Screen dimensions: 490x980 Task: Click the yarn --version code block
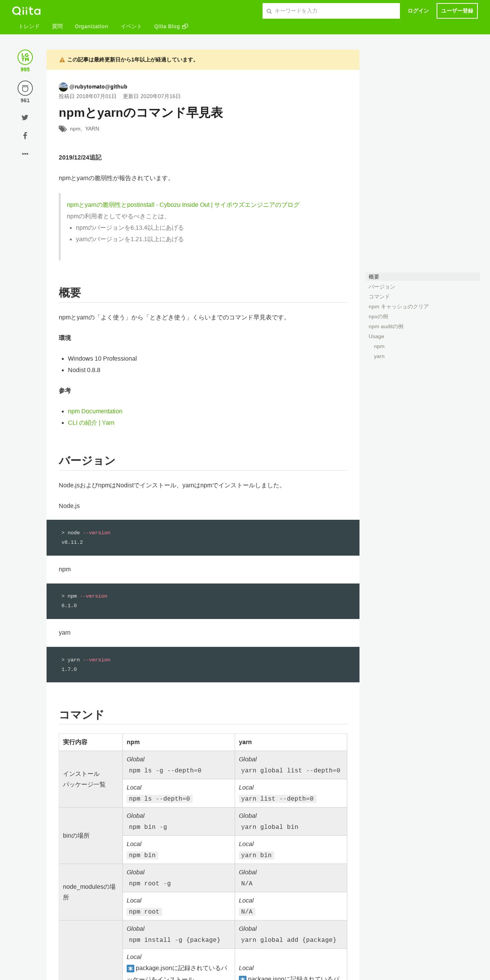tap(203, 664)
